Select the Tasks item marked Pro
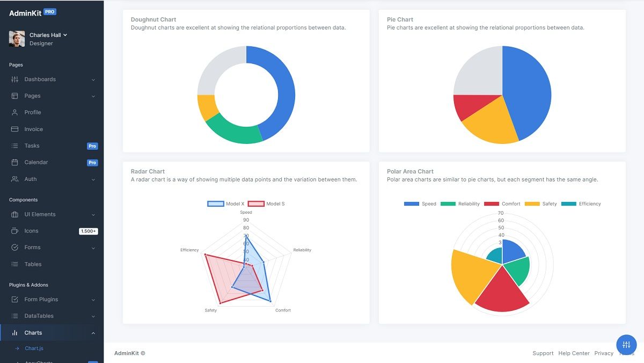Image resolution: width=644 pixels, height=363 pixels. 31,146
